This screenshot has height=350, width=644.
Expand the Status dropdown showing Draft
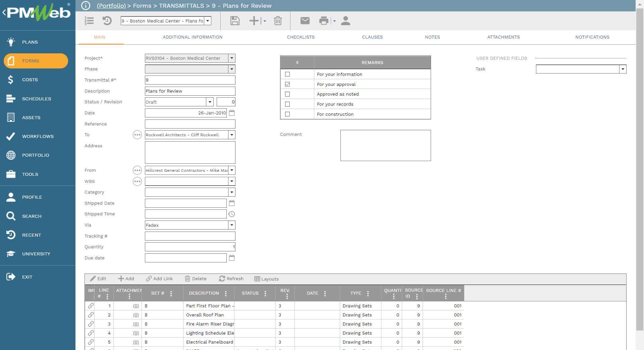click(210, 102)
